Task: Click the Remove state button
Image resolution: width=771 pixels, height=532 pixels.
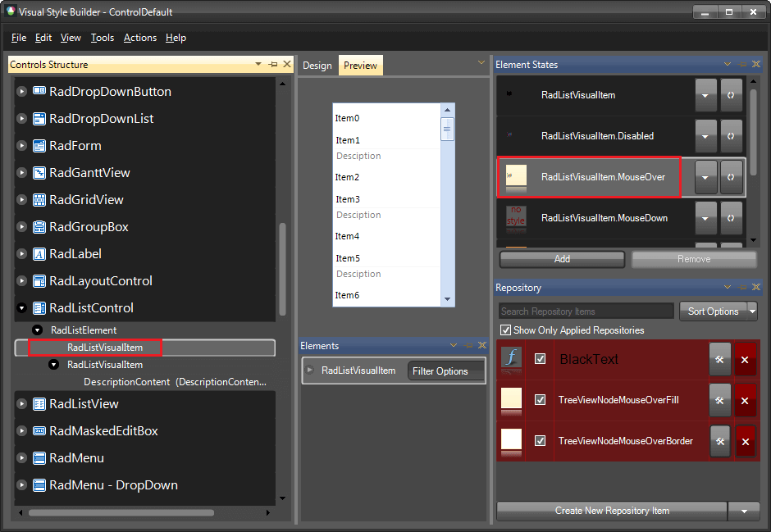Action: 694,259
